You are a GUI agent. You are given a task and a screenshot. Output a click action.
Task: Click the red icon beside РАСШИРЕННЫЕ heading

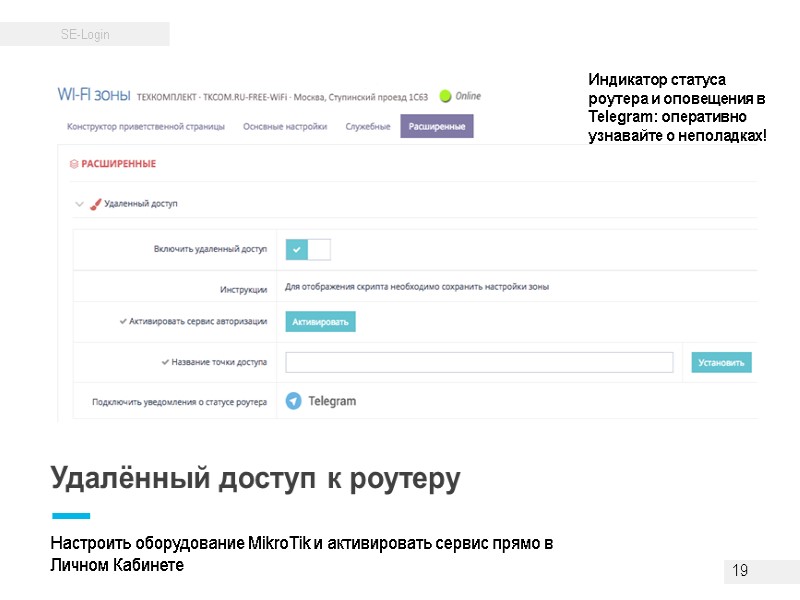click(x=72, y=163)
